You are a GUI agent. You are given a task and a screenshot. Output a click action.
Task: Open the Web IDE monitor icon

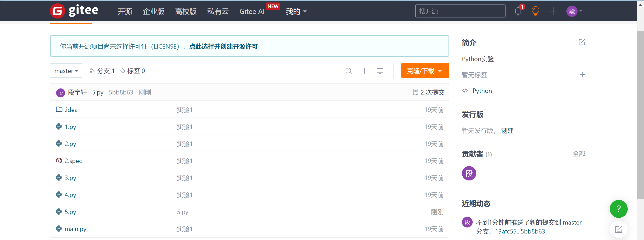(380, 71)
